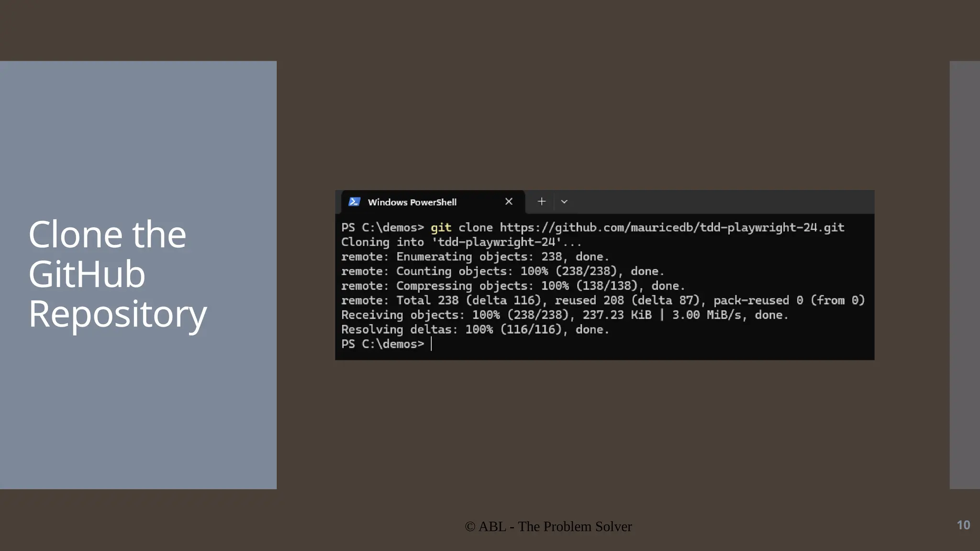The height and width of the screenshot is (551, 980).
Task: Expand the new tab profile dropdown chevron
Action: (x=564, y=202)
